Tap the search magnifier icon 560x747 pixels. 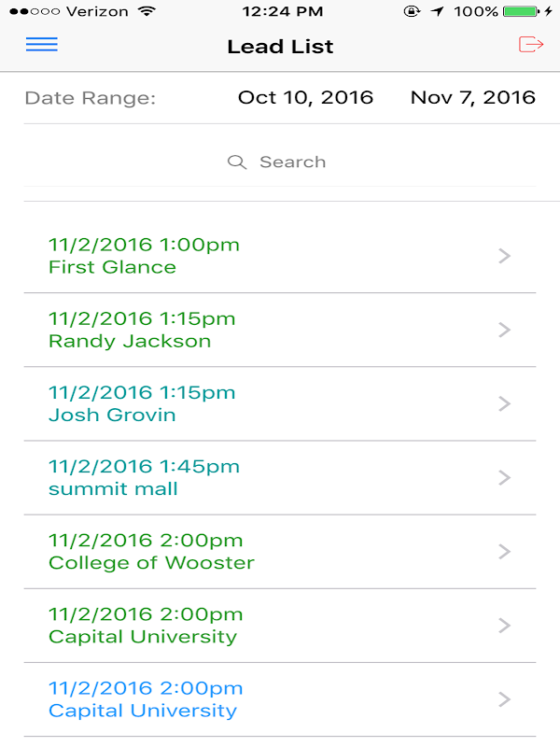237,162
